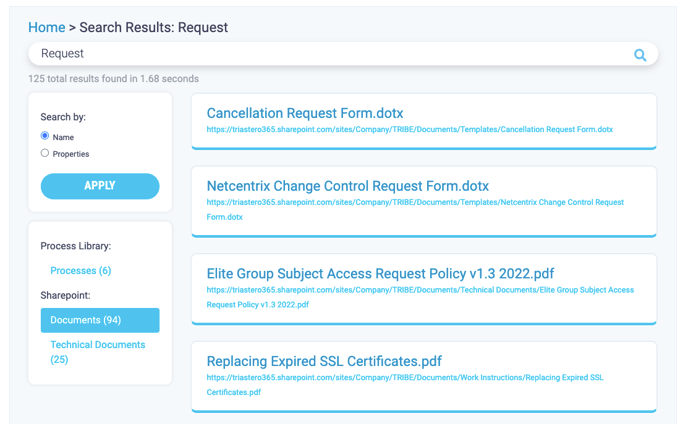The height and width of the screenshot is (424, 688).
Task: Select the Name radio button
Action: 45,136
